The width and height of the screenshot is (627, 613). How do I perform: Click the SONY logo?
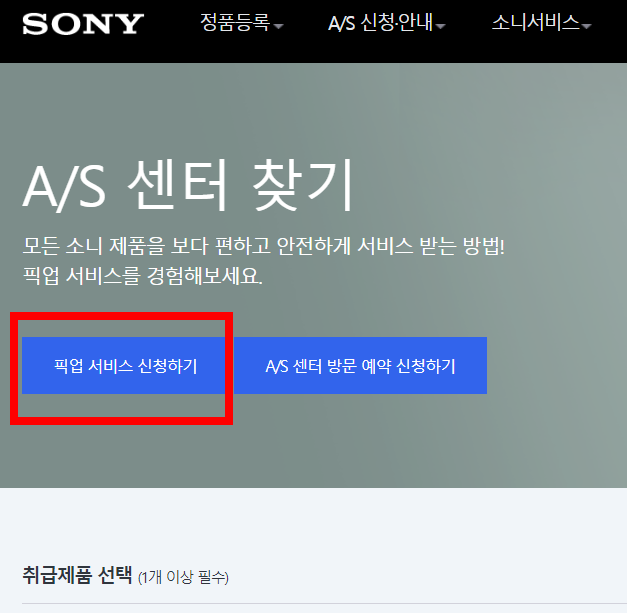[83, 24]
